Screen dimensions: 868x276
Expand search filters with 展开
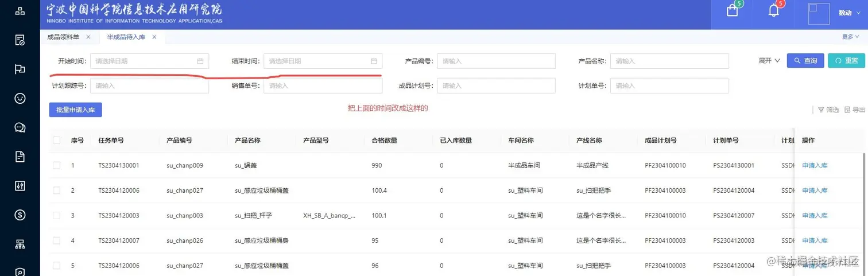[769, 61]
